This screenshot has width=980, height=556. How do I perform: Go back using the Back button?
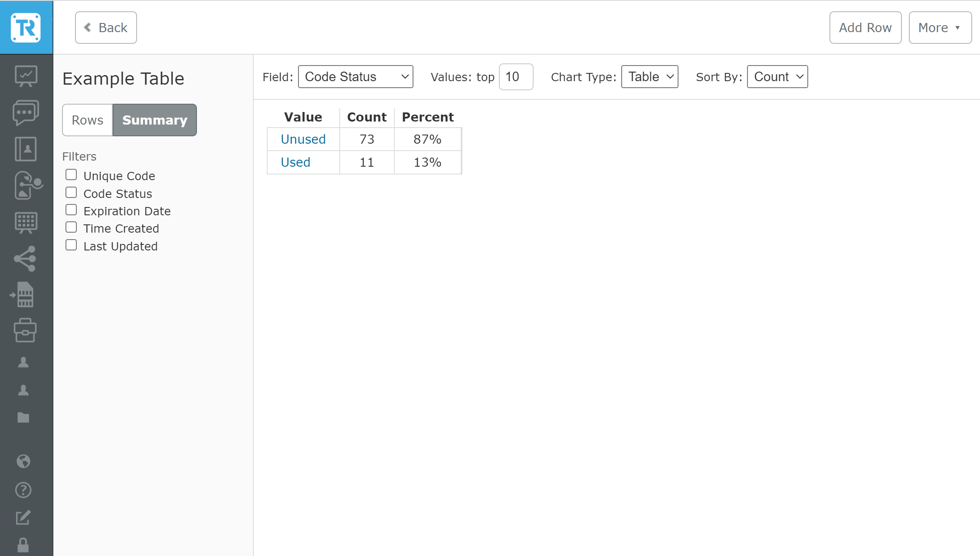point(106,28)
